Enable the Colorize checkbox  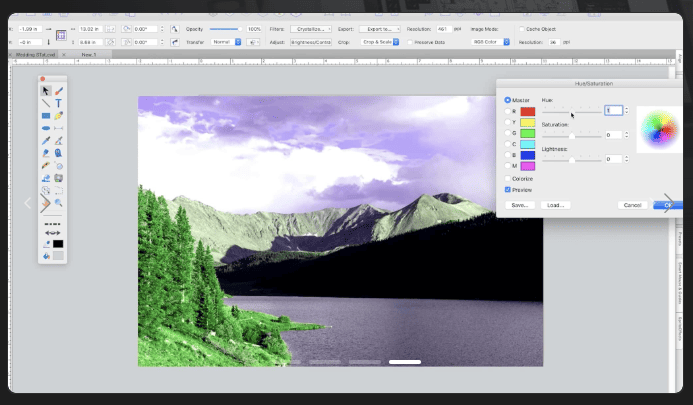[507, 179]
